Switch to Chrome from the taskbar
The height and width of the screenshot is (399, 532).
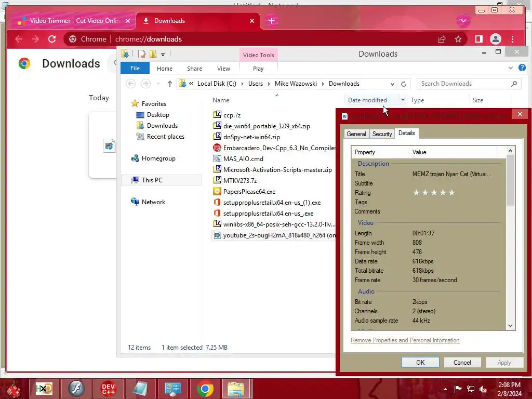(205, 389)
